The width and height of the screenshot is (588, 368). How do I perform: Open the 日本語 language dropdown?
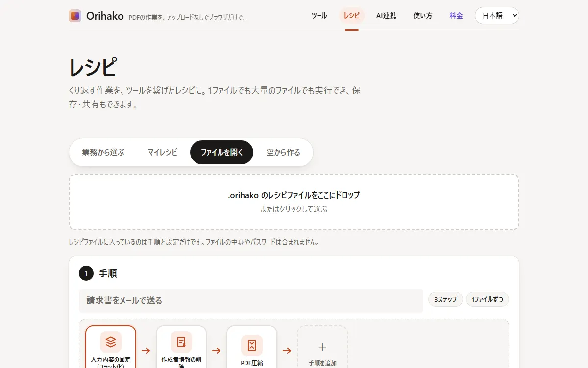497,16
